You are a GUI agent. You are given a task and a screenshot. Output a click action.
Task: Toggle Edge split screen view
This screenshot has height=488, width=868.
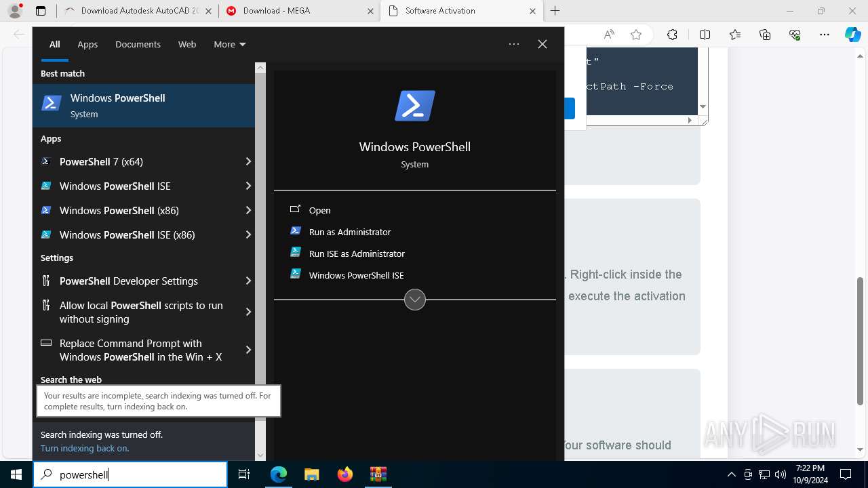pos(705,35)
